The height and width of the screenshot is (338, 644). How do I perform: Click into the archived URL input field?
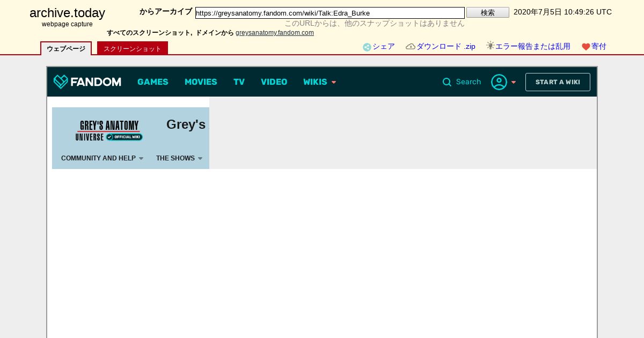[x=330, y=13]
